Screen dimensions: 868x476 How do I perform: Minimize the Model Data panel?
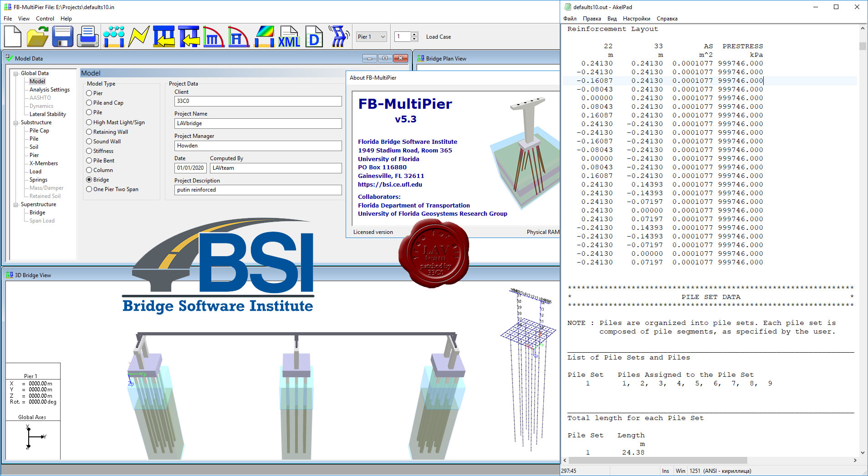point(369,58)
